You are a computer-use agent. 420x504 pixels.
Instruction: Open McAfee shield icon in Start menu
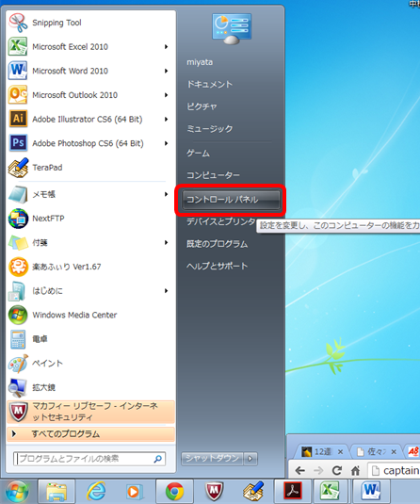[18, 412]
